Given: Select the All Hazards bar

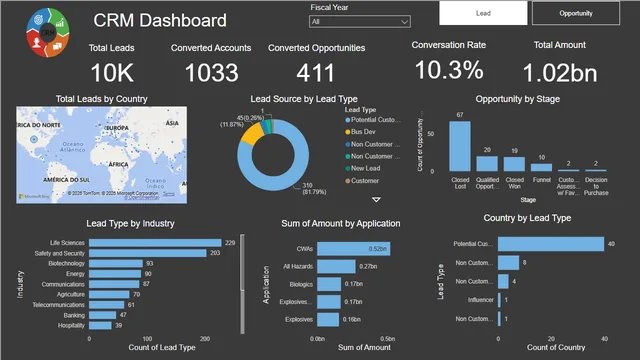Looking at the screenshot, I should 336,267.
